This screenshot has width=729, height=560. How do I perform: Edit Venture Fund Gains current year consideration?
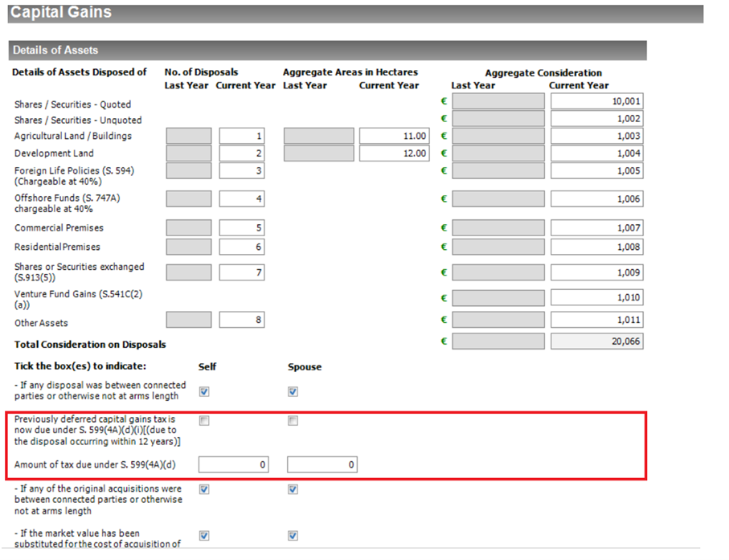(x=597, y=297)
